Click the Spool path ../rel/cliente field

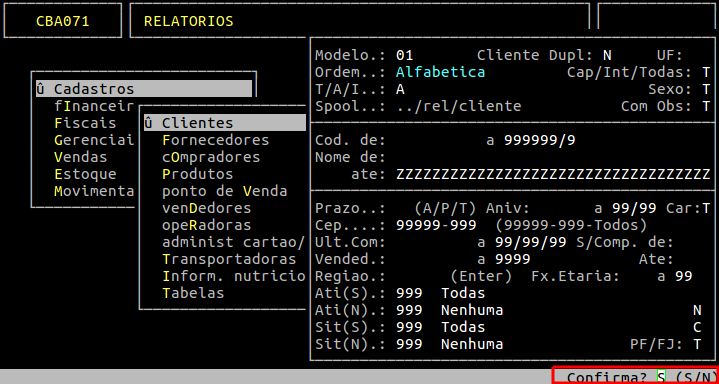click(x=459, y=106)
